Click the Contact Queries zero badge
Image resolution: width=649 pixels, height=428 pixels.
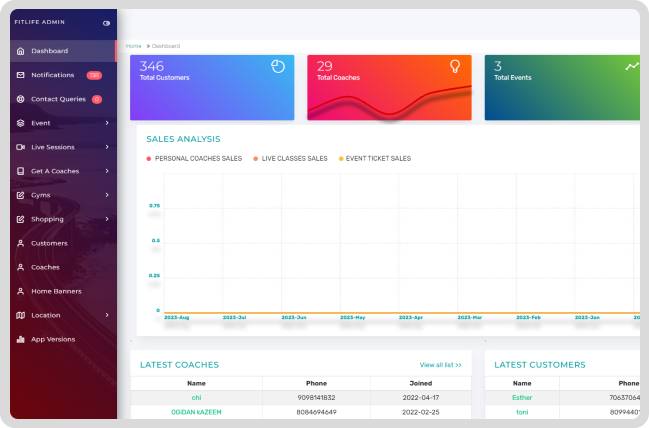97,99
